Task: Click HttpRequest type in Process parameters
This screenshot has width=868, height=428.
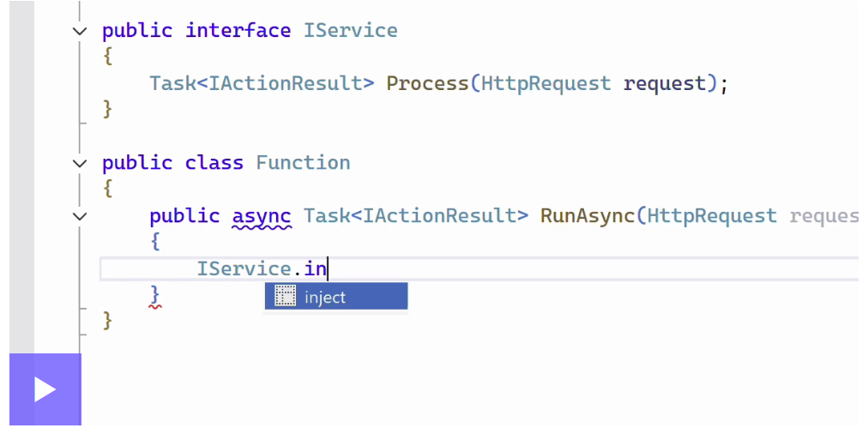Action: click(x=546, y=84)
